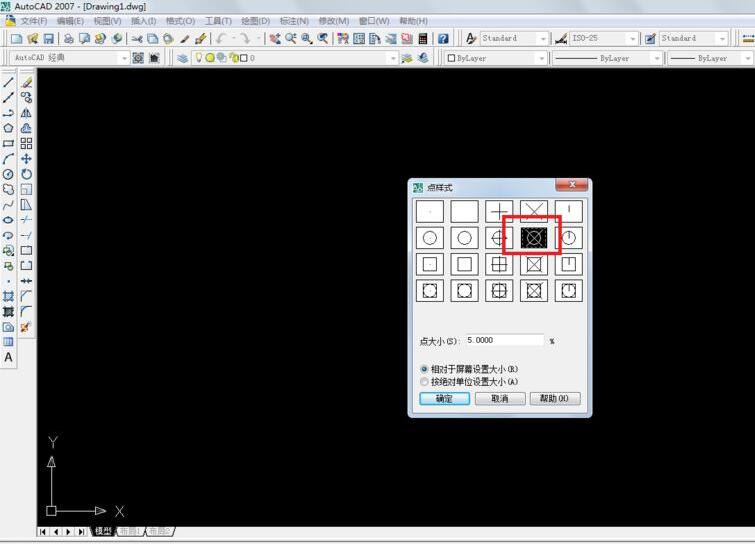This screenshot has height=544, width=755.
Task: Switch to the 布局1 layout tab
Action: [x=130, y=531]
